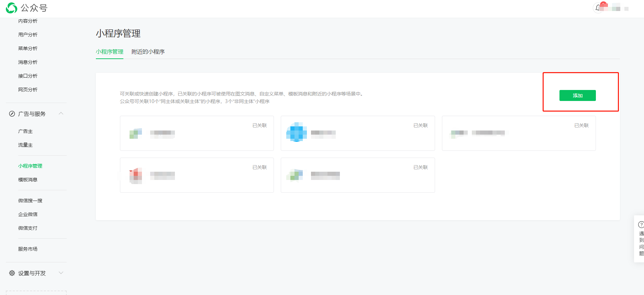Open the blue-icon linked mini program
This screenshot has height=295, width=644.
[x=357, y=133]
